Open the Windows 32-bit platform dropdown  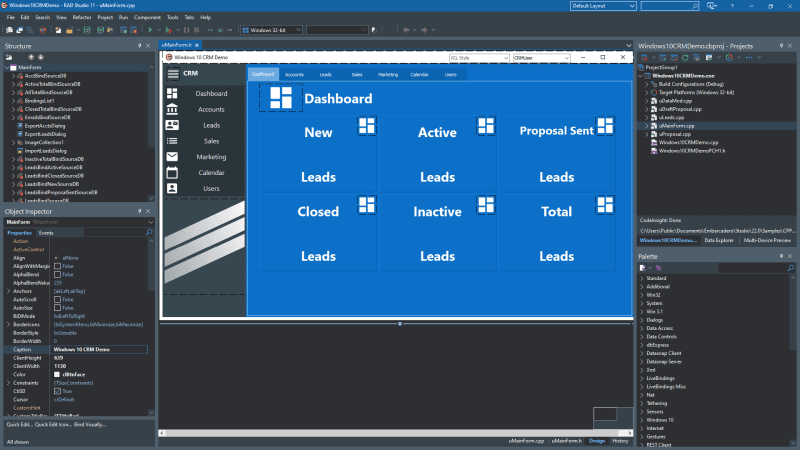(272, 30)
